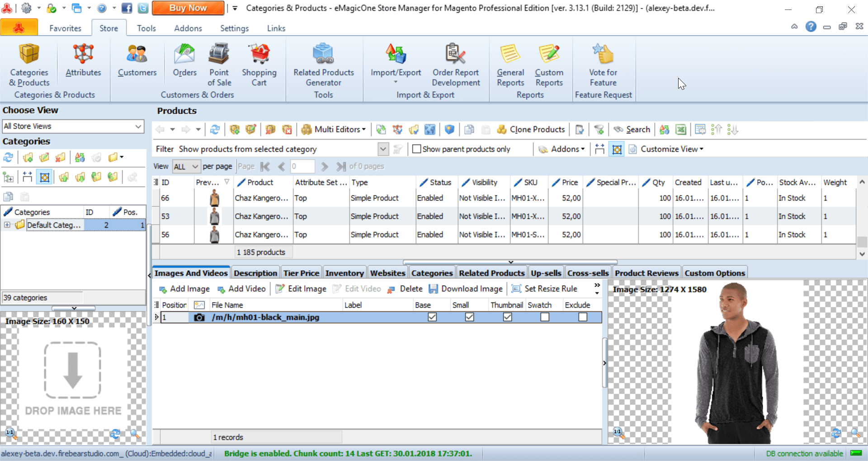Switch to the Inventory tab

pos(344,273)
